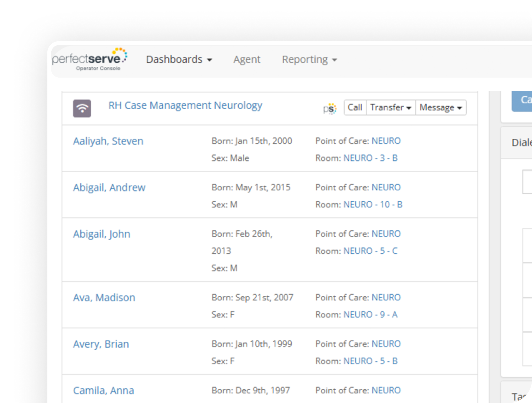532x403 pixels.
Task: Open patient Aaliyah, Steven
Action: click(108, 141)
